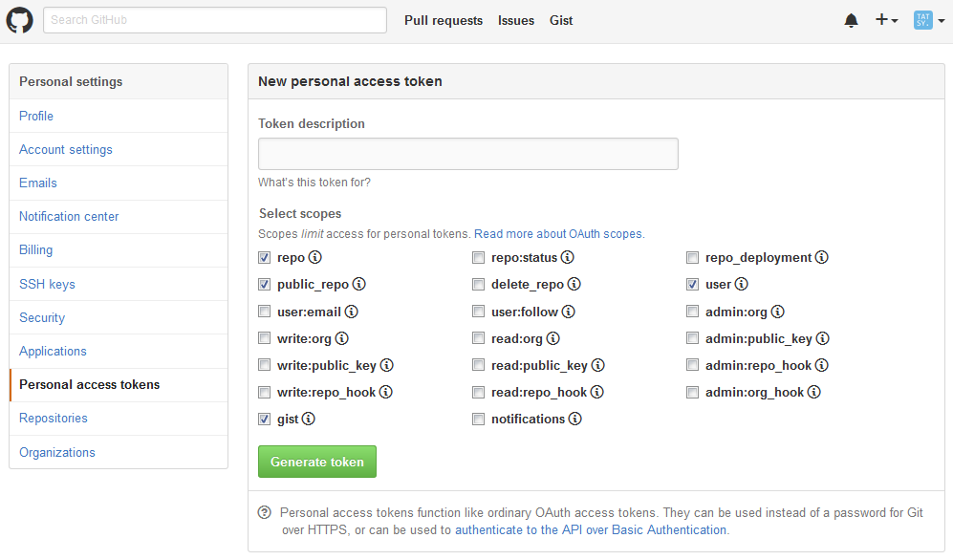Image resolution: width=953 pixels, height=560 pixels.
Task: Open the Gist menu item
Action: [561, 20]
